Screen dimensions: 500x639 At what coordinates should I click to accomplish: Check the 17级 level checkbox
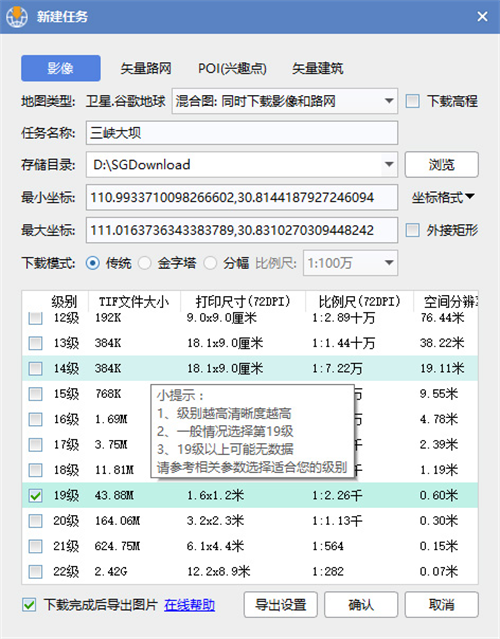coord(35,445)
